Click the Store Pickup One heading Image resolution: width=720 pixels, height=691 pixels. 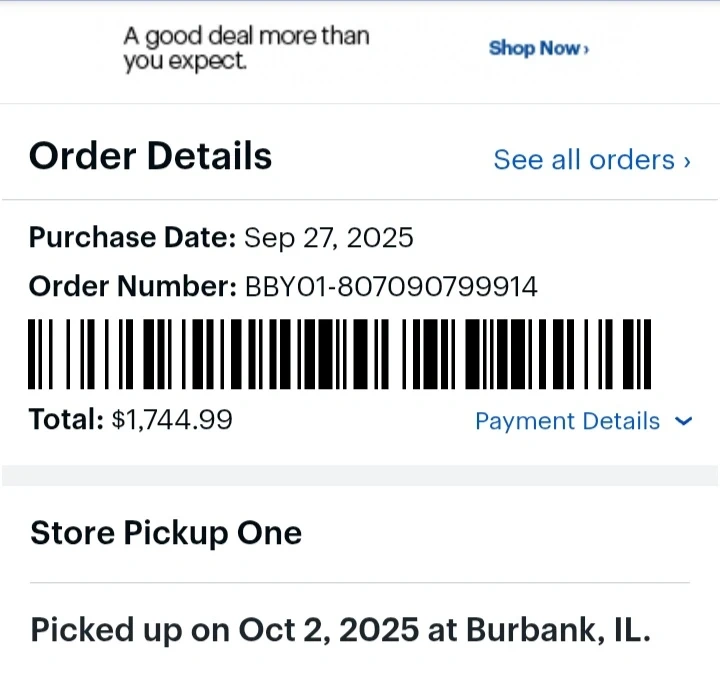pos(166,533)
